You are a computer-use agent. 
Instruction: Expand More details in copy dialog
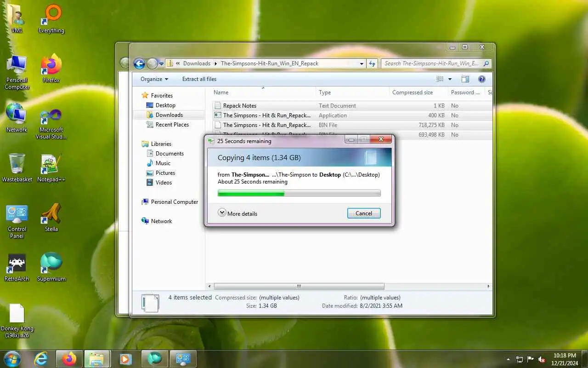(x=237, y=213)
